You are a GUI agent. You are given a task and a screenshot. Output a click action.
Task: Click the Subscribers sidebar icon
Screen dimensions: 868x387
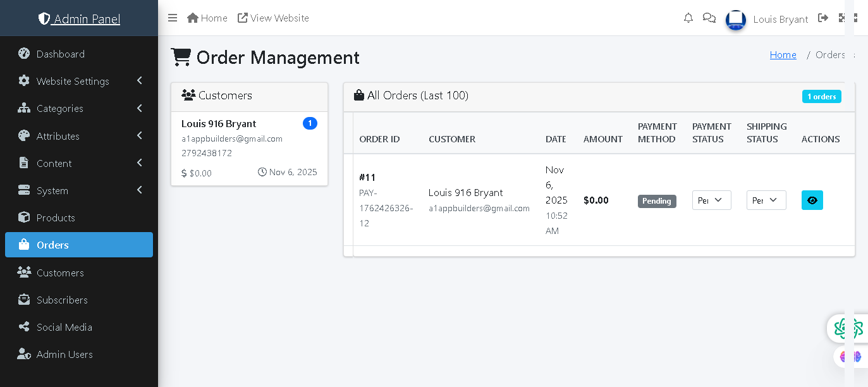click(x=24, y=300)
